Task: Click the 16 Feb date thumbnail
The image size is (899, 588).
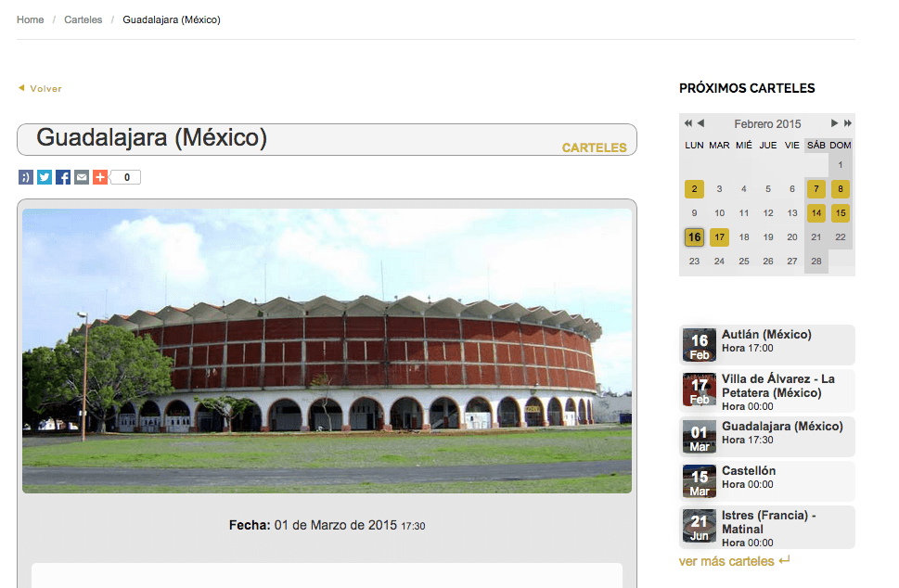Action: pyautogui.click(x=700, y=345)
